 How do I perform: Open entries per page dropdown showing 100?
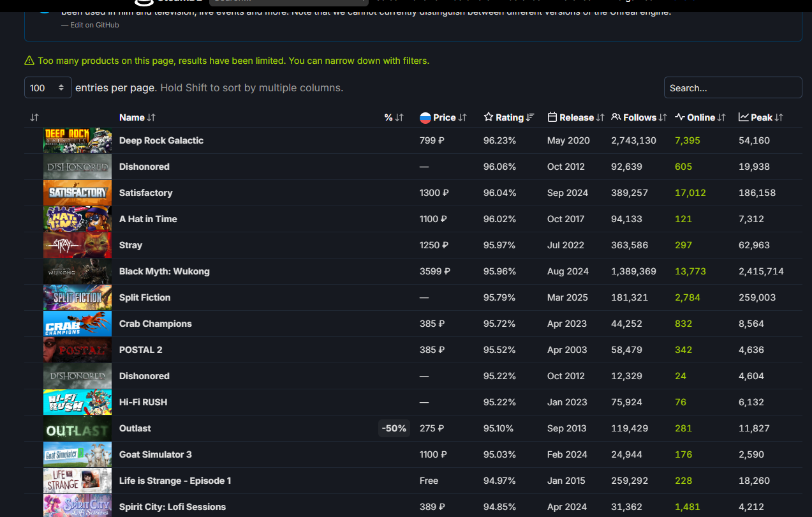tap(48, 87)
